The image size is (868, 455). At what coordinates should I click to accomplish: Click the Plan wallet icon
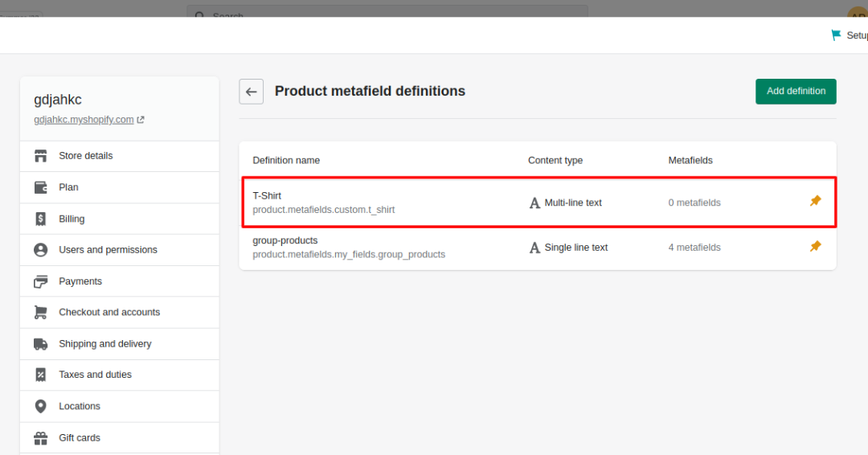click(x=40, y=187)
